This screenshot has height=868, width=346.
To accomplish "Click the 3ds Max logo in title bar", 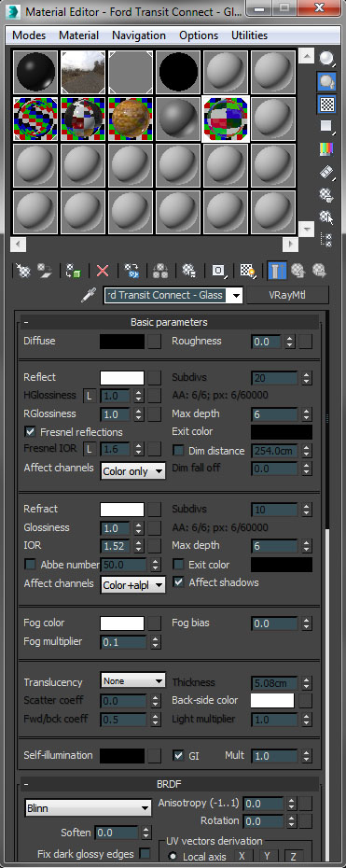I will 13,10.
